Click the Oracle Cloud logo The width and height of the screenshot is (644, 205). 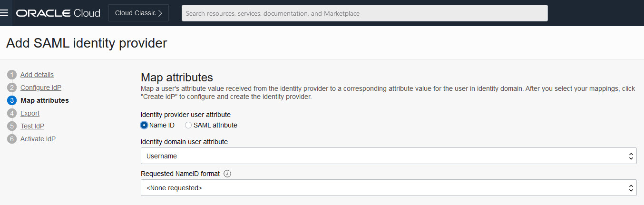point(58,13)
